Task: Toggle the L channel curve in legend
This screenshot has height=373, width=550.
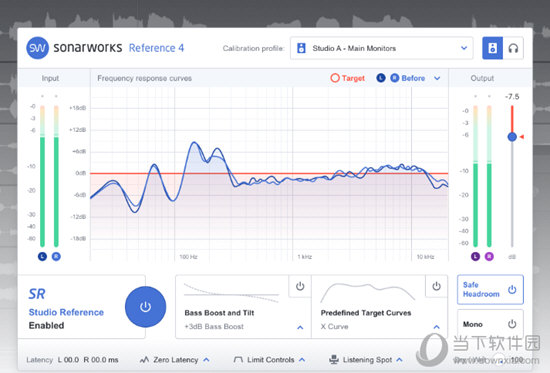Action: pyautogui.click(x=381, y=78)
